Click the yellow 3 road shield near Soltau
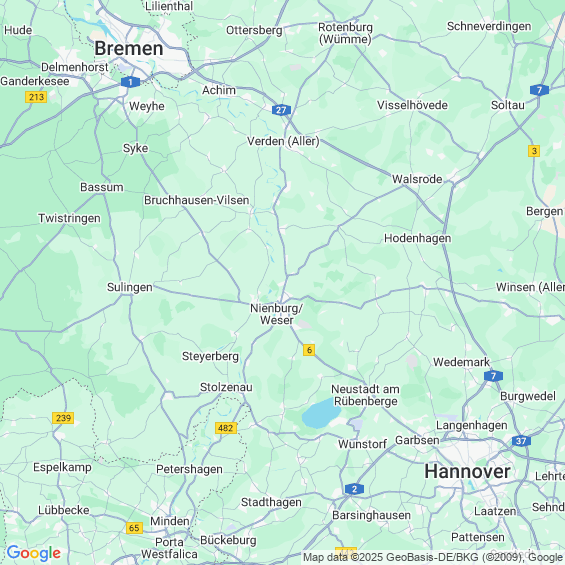 [534, 151]
